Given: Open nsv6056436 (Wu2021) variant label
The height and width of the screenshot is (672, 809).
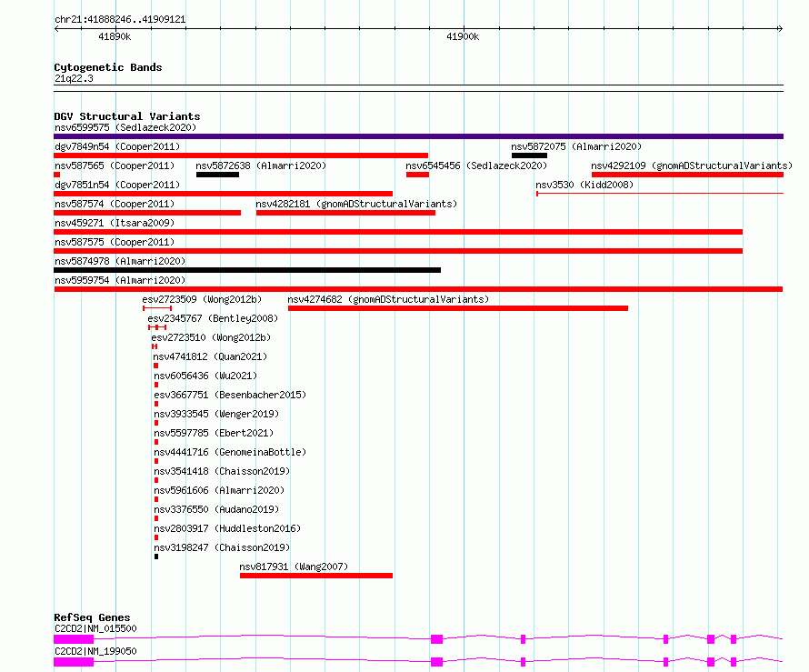Looking at the screenshot, I should point(205,376).
